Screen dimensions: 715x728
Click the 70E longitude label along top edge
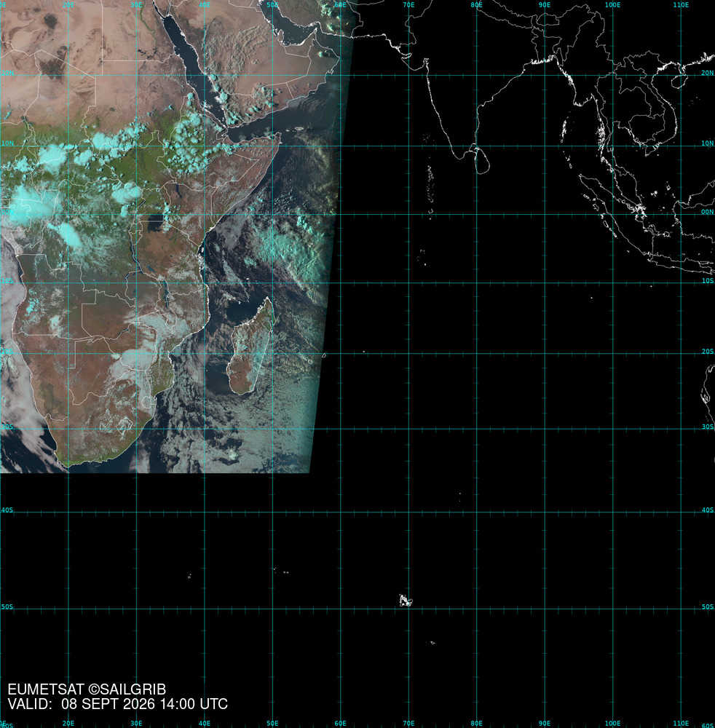click(408, 4)
